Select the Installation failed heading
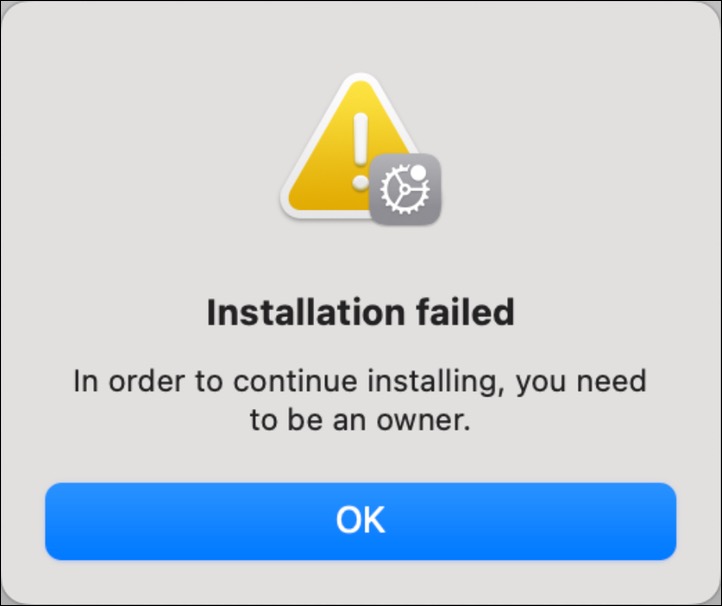Image resolution: width=722 pixels, height=606 pixels. 361,312
